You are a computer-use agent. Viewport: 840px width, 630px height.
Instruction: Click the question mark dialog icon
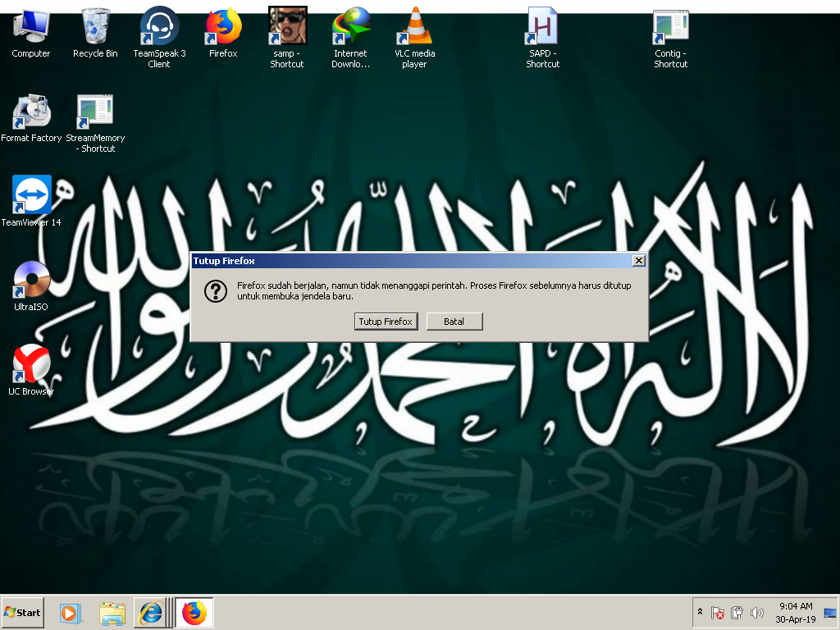[216, 291]
